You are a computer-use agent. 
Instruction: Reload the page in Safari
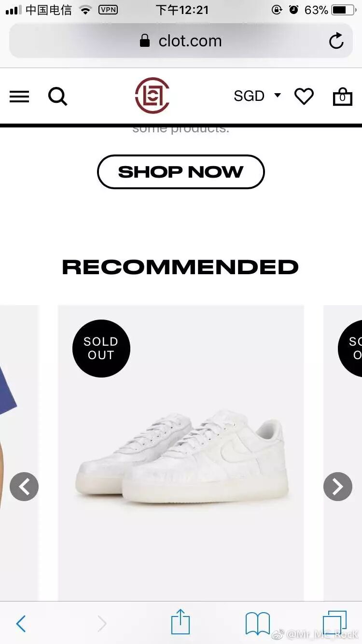point(336,41)
